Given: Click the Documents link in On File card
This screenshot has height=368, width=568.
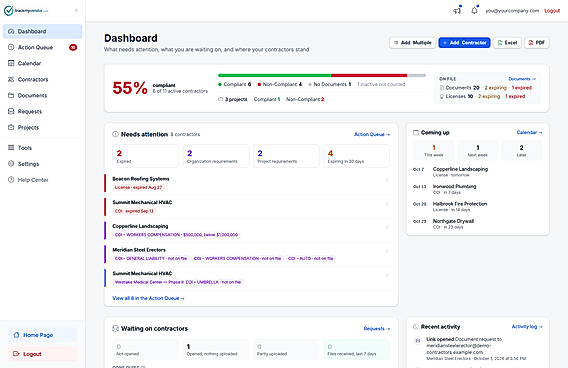Looking at the screenshot, I should coord(522,79).
